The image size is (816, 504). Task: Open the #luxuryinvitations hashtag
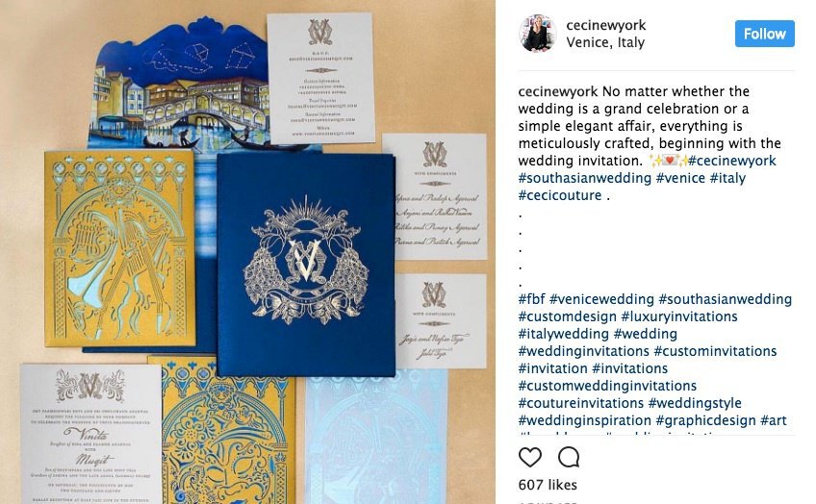coord(679,316)
